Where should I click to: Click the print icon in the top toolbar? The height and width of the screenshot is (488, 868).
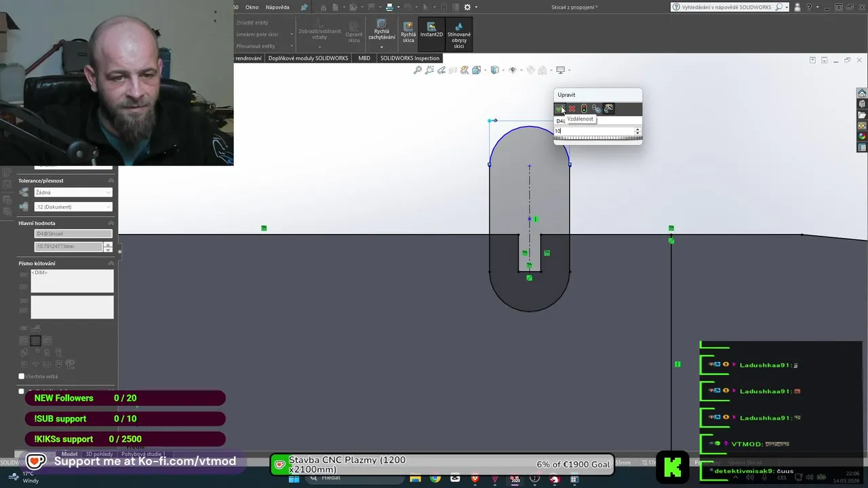point(389,7)
